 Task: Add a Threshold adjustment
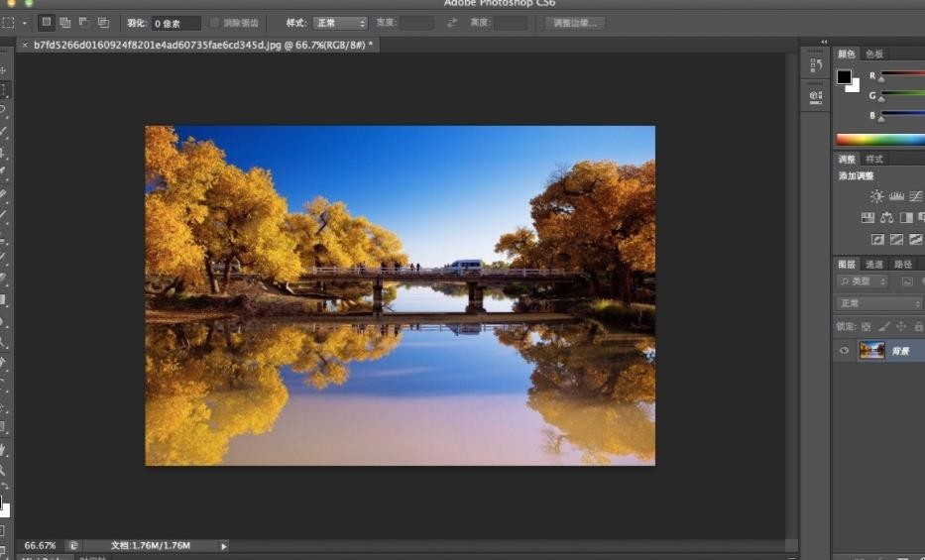coord(915,239)
